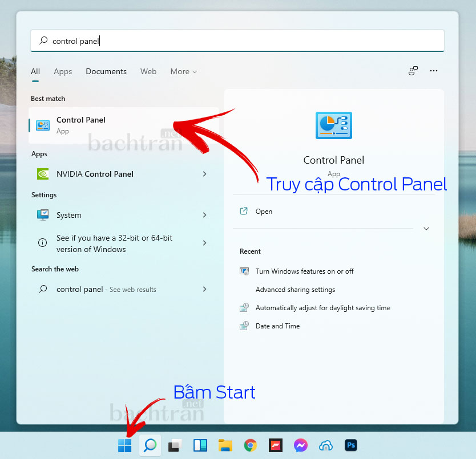Expand more actions below Open
The image size is (476, 459).
point(426,229)
